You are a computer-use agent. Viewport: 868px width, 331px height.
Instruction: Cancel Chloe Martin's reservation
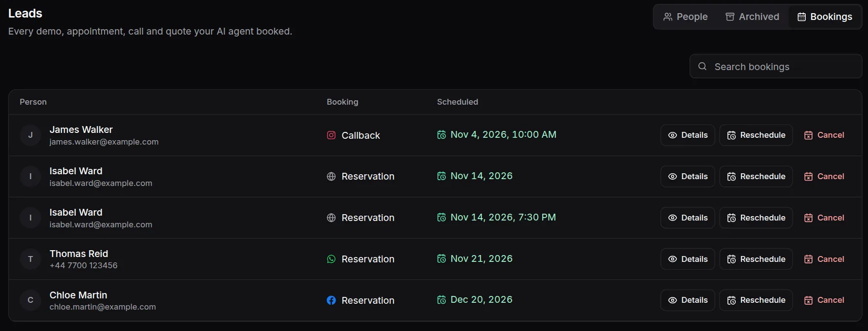pyautogui.click(x=824, y=300)
